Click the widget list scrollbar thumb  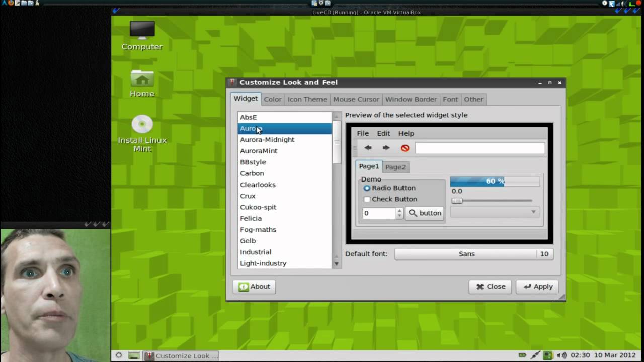pos(337,142)
